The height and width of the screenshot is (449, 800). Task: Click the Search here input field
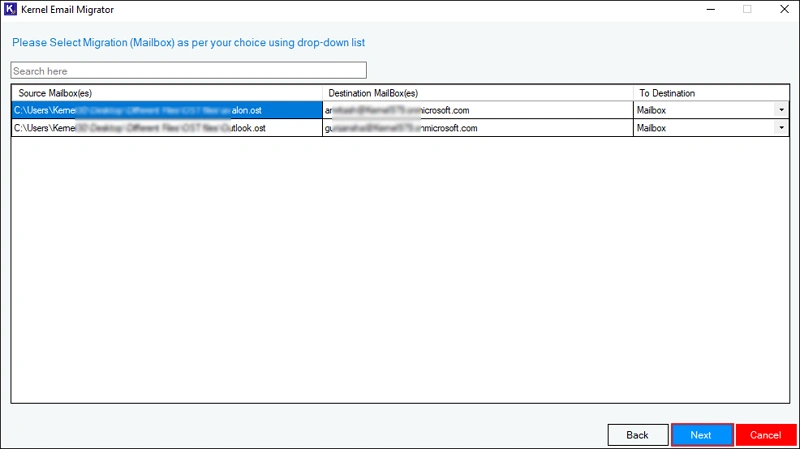click(189, 70)
